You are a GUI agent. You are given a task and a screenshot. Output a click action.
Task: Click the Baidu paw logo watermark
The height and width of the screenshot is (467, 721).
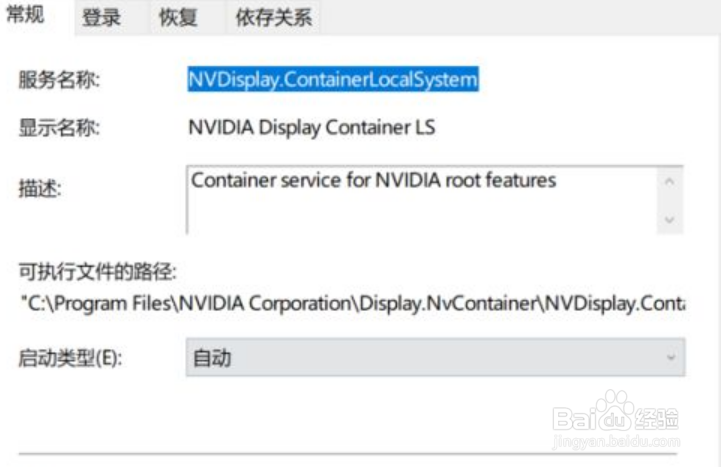point(617,411)
